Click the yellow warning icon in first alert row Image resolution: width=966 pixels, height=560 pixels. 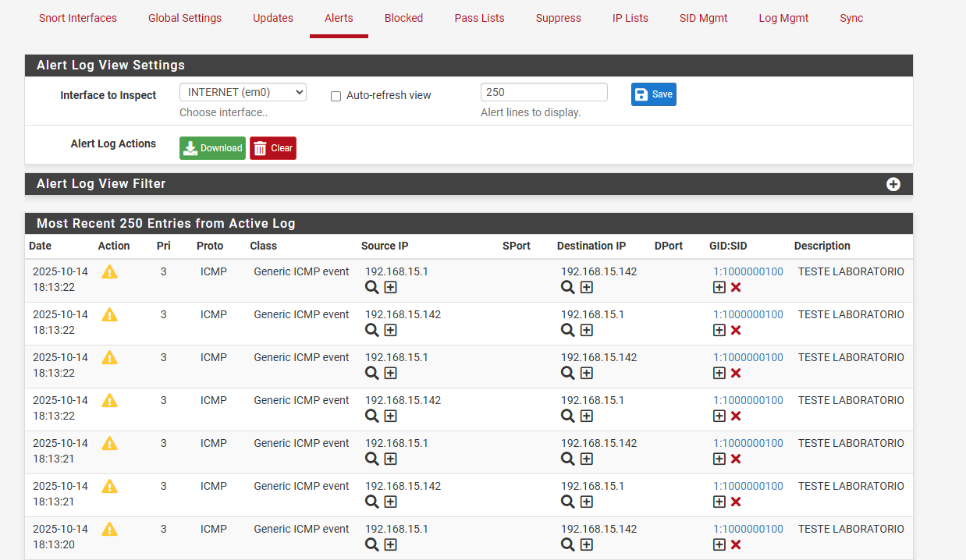click(110, 271)
